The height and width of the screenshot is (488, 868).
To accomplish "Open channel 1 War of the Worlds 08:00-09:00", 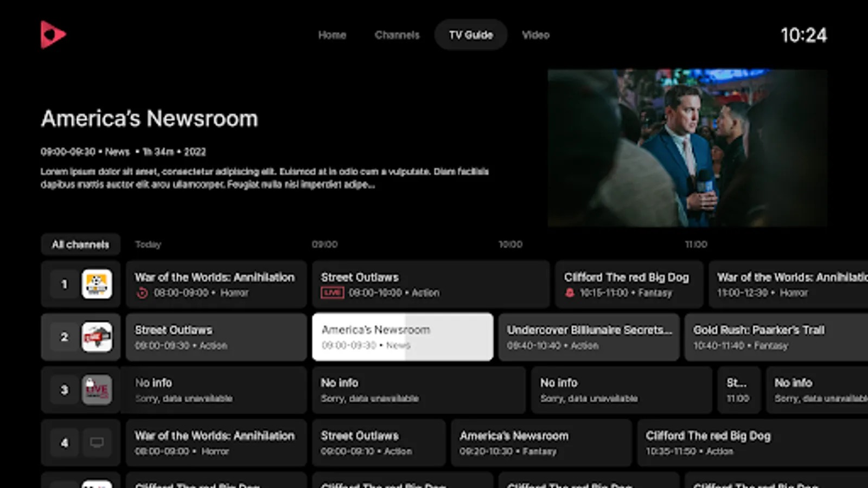I will point(216,284).
